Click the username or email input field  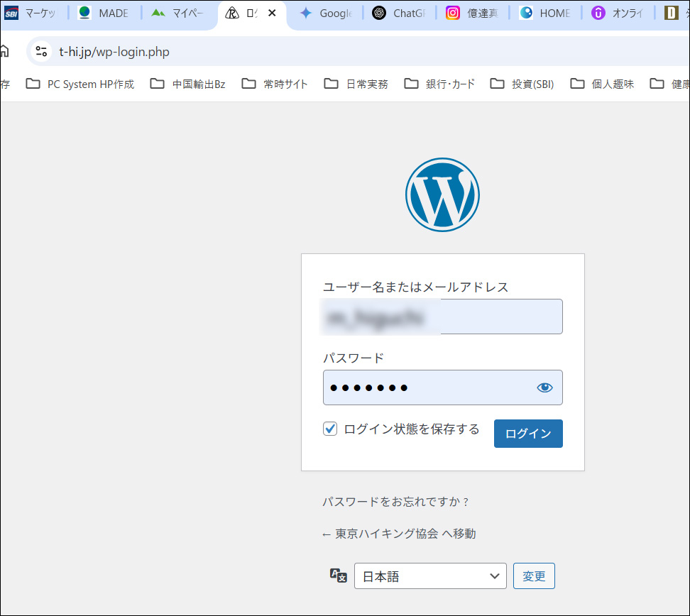442,317
